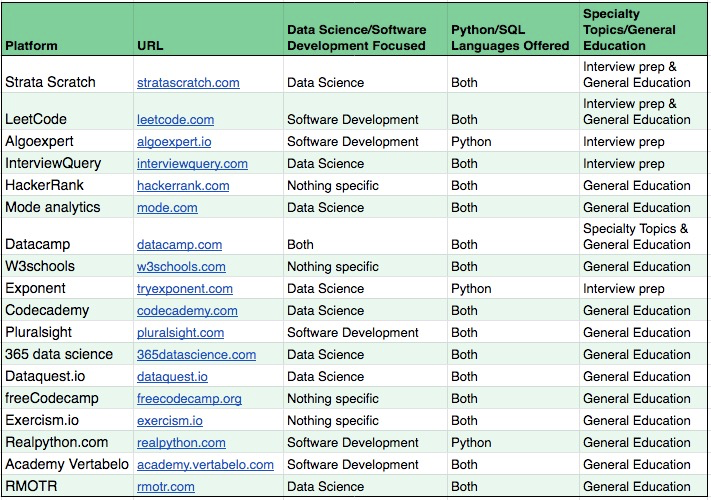The width and height of the screenshot is (711, 500).
Task: Click the freecodecamp.org link
Action: pyautogui.click(x=189, y=399)
